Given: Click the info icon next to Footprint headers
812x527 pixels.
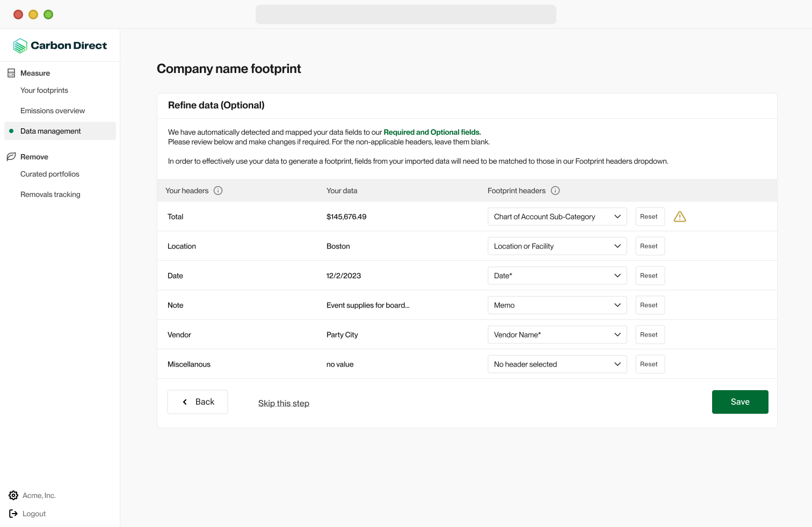Looking at the screenshot, I should tap(555, 191).
